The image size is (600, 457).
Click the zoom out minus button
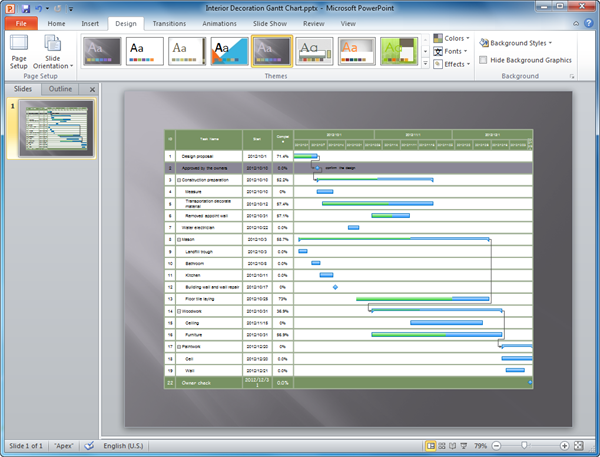pos(496,445)
